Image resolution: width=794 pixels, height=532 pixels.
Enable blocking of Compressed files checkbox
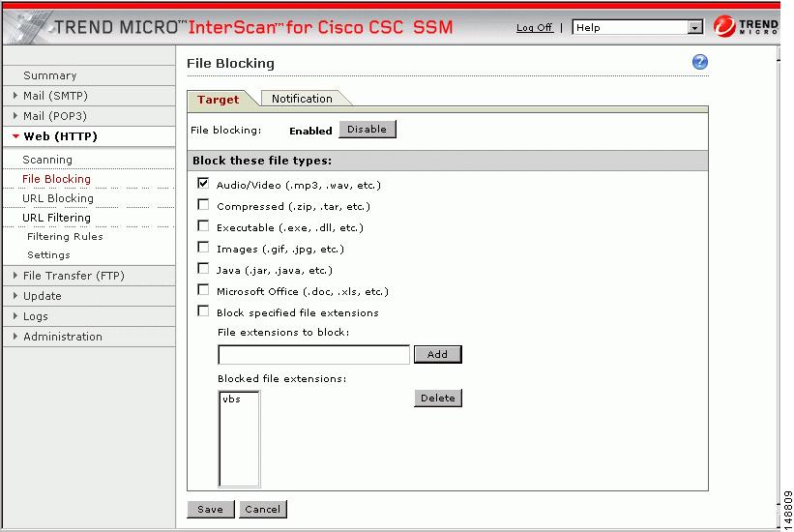tap(203, 205)
